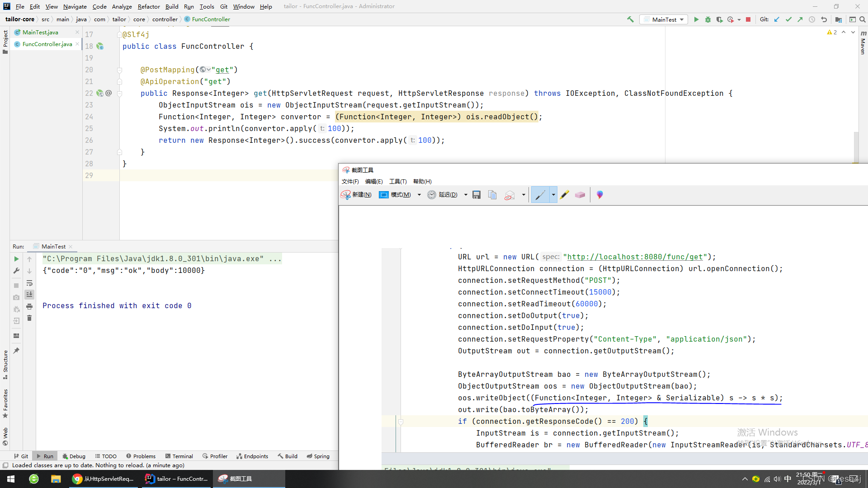Click the New snip button
Image resolution: width=868 pixels, height=488 pixels.
click(x=356, y=195)
